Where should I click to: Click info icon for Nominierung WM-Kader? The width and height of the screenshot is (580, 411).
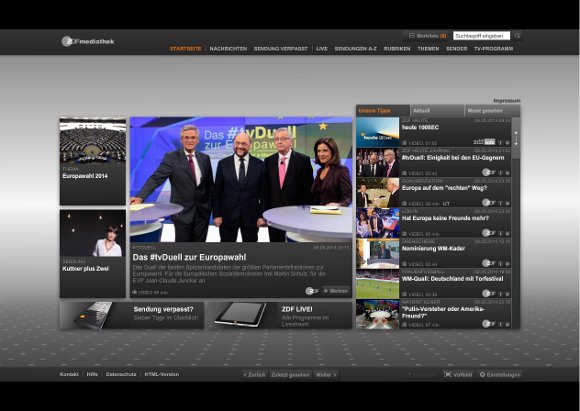tap(500, 264)
